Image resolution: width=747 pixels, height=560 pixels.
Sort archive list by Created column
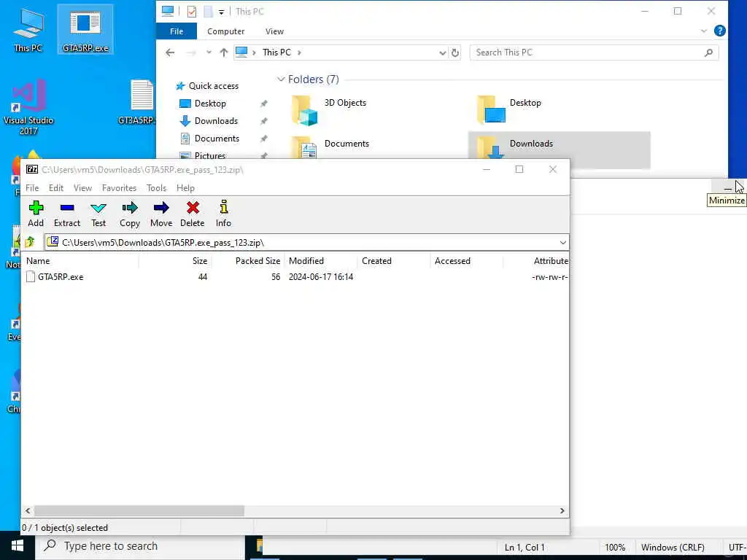[x=393, y=261]
